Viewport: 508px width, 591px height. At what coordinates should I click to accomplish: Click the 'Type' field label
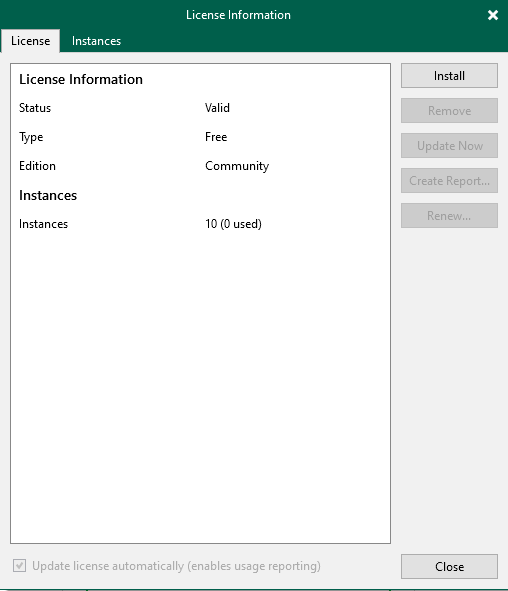(x=31, y=137)
